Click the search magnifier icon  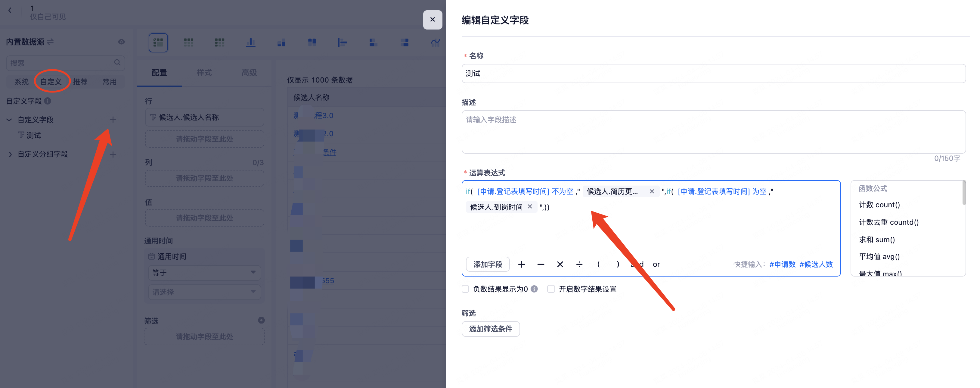coord(117,62)
